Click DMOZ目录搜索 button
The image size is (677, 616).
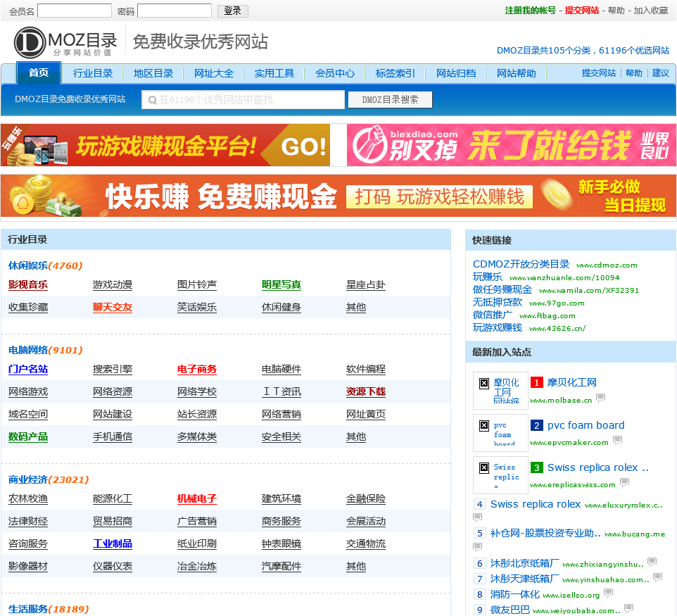click(x=391, y=100)
